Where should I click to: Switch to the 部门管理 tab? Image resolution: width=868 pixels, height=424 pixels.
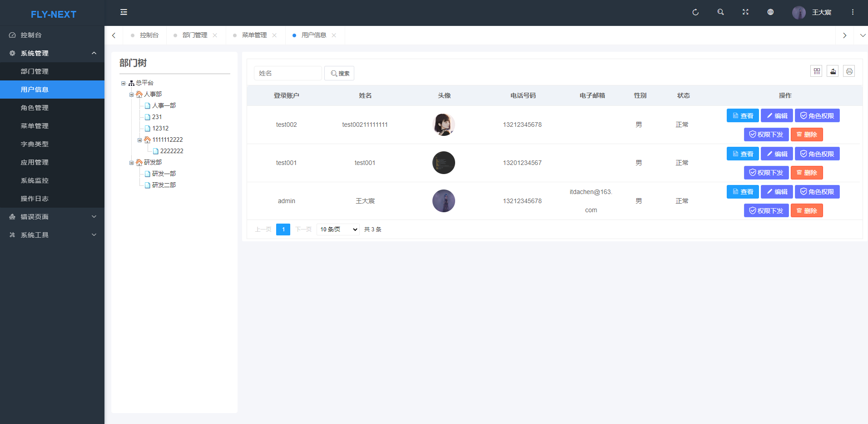click(195, 35)
